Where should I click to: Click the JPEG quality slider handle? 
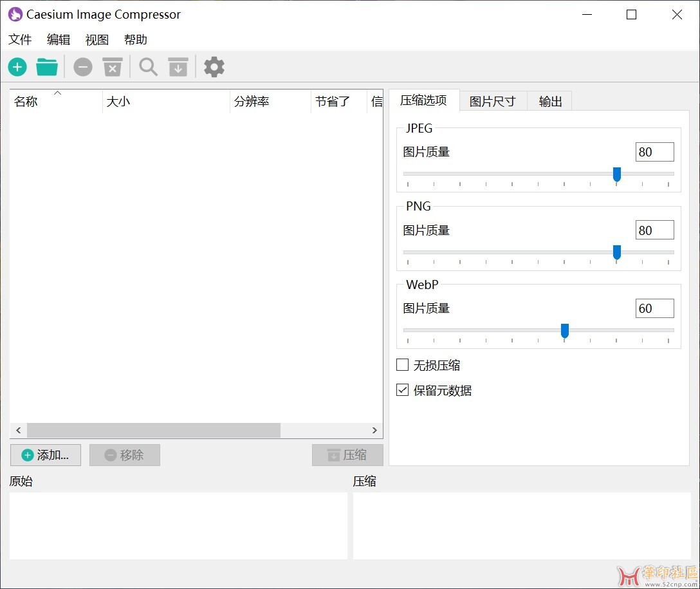point(616,174)
